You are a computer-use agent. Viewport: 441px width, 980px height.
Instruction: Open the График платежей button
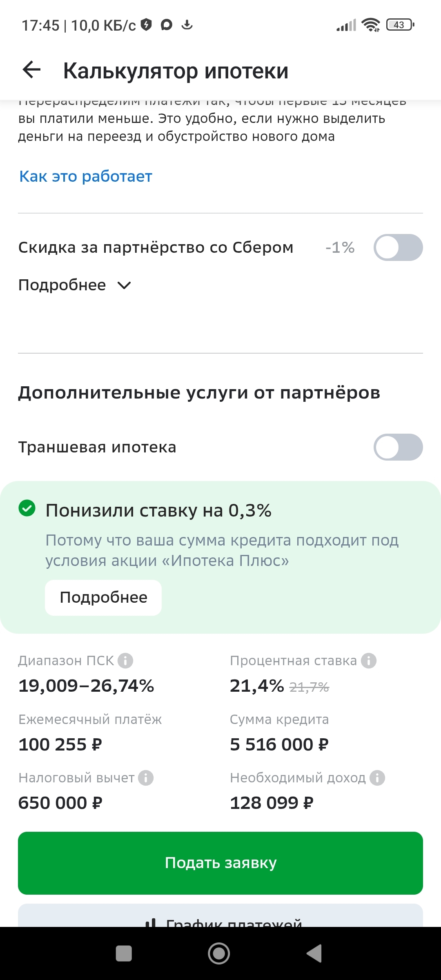[220, 918]
